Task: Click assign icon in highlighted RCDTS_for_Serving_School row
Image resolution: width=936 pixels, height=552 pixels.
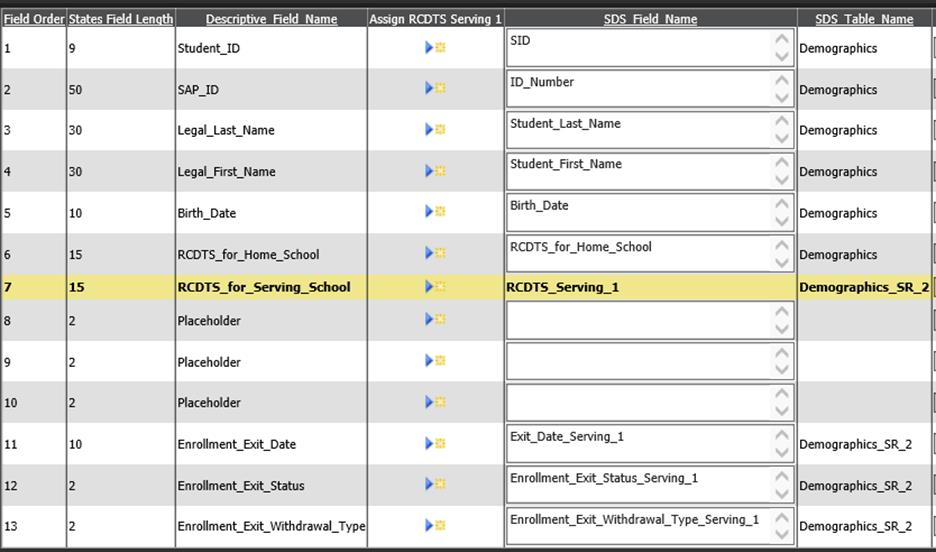Action: pos(435,287)
